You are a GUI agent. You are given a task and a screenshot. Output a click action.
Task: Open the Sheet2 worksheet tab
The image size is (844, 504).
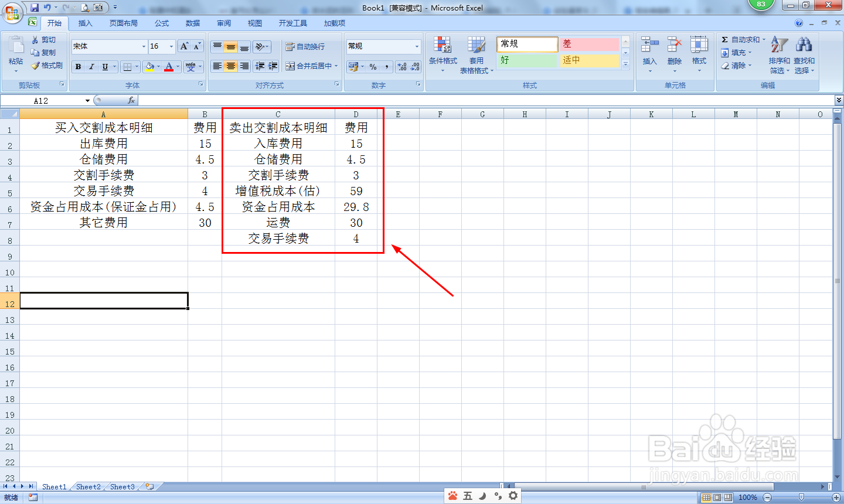point(88,486)
